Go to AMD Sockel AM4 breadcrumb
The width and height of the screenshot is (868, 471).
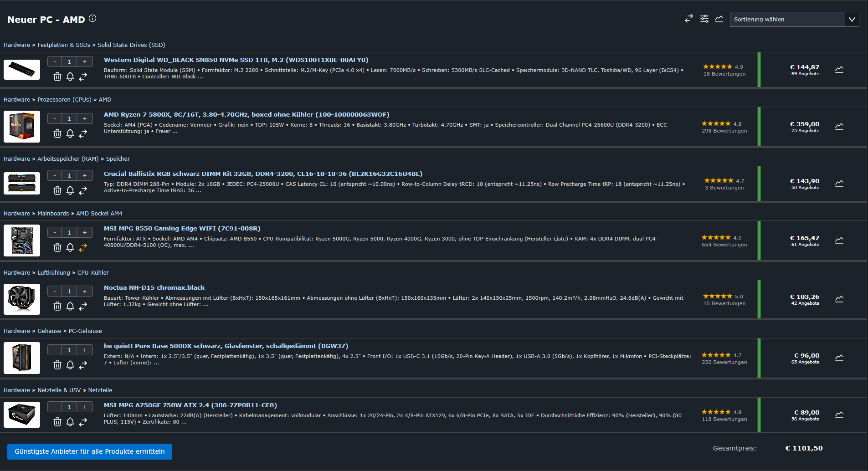[99, 213]
